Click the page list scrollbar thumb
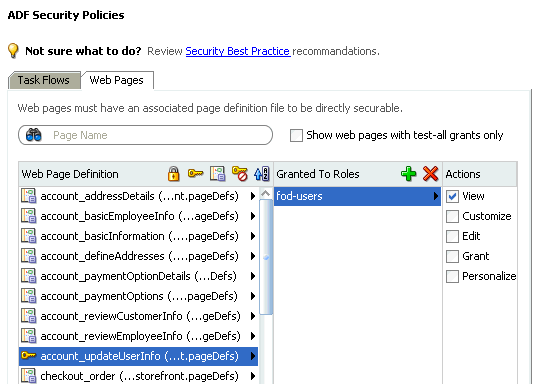 click(x=266, y=257)
